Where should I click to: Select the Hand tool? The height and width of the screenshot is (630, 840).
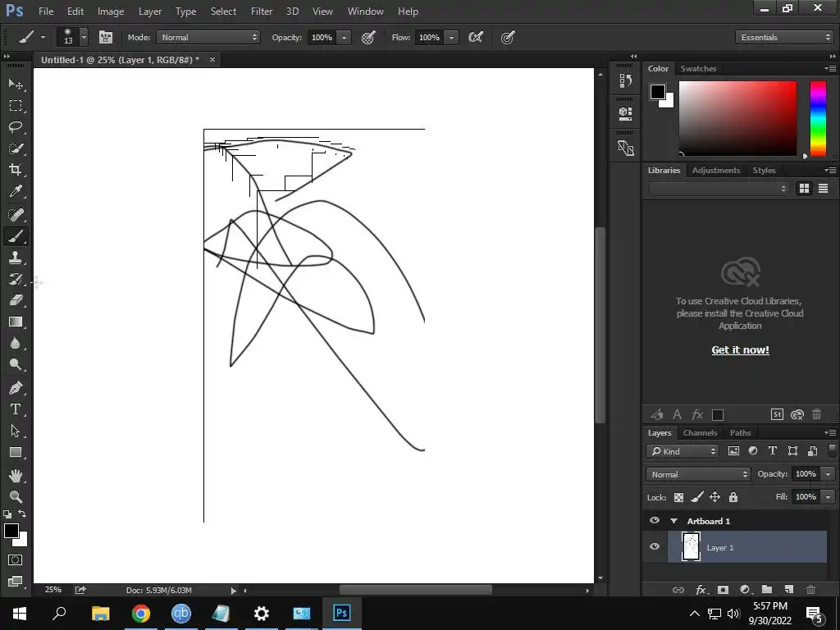click(16, 475)
